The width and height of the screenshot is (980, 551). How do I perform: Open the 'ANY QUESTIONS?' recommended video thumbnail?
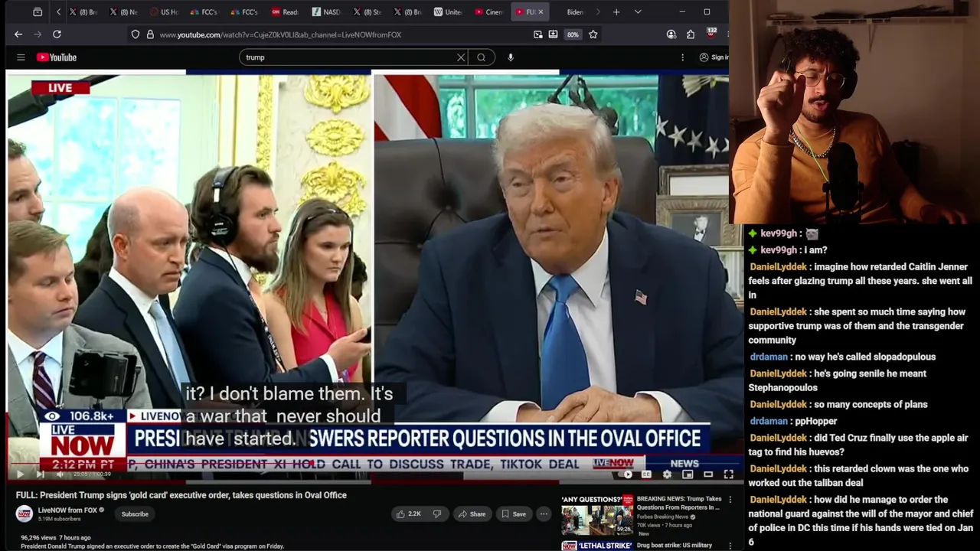click(x=596, y=515)
